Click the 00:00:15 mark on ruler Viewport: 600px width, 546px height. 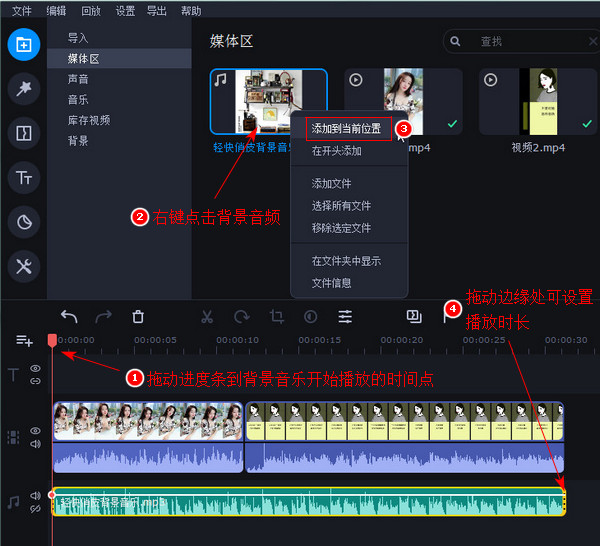[x=320, y=340]
